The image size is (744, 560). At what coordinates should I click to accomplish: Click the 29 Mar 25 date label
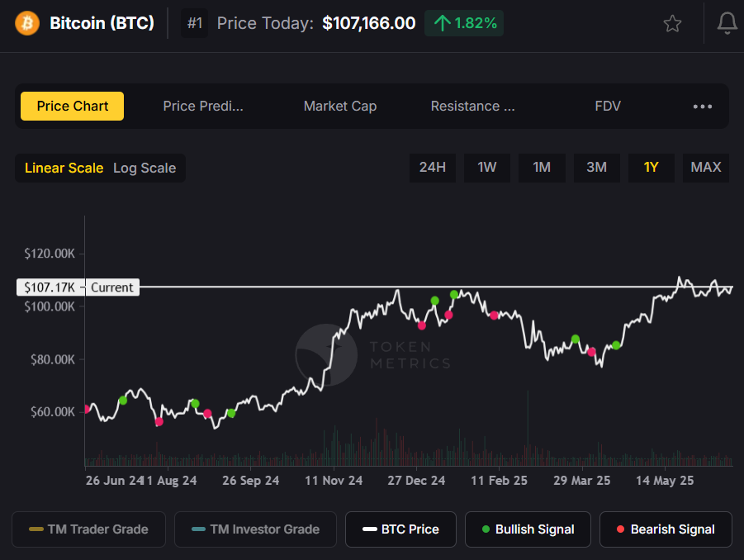click(x=581, y=481)
